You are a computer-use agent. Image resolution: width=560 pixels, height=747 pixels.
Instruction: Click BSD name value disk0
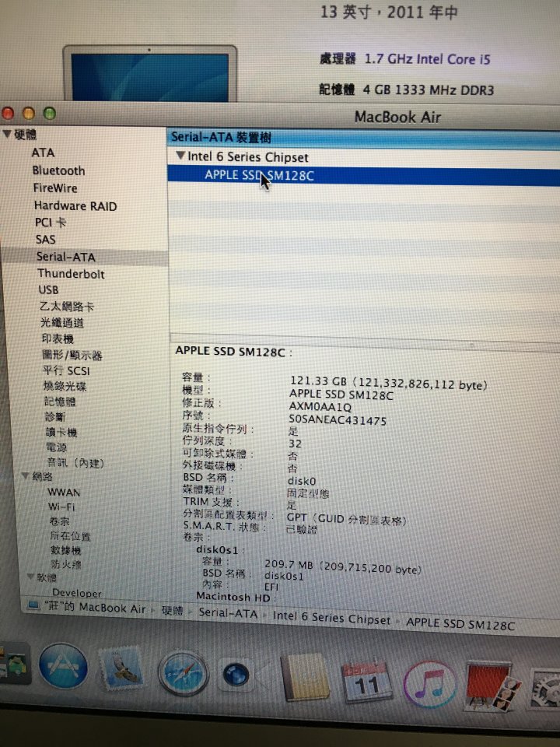point(302,481)
